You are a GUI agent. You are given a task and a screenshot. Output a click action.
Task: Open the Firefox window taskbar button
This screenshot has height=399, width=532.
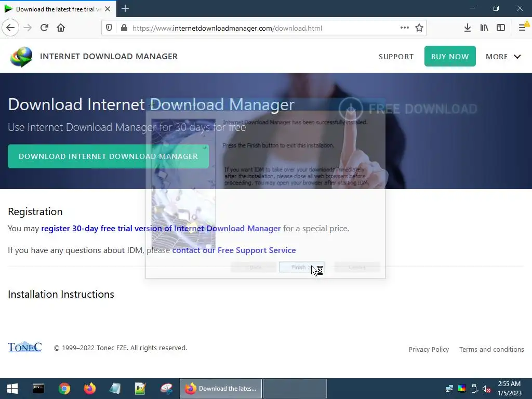pos(220,389)
